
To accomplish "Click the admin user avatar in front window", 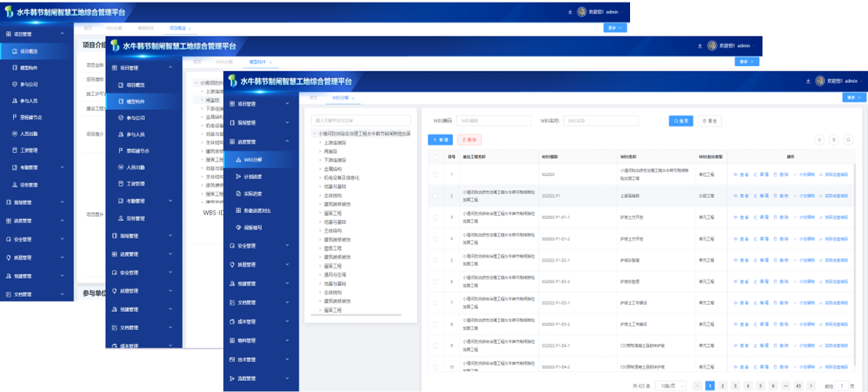I will tap(820, 81).
